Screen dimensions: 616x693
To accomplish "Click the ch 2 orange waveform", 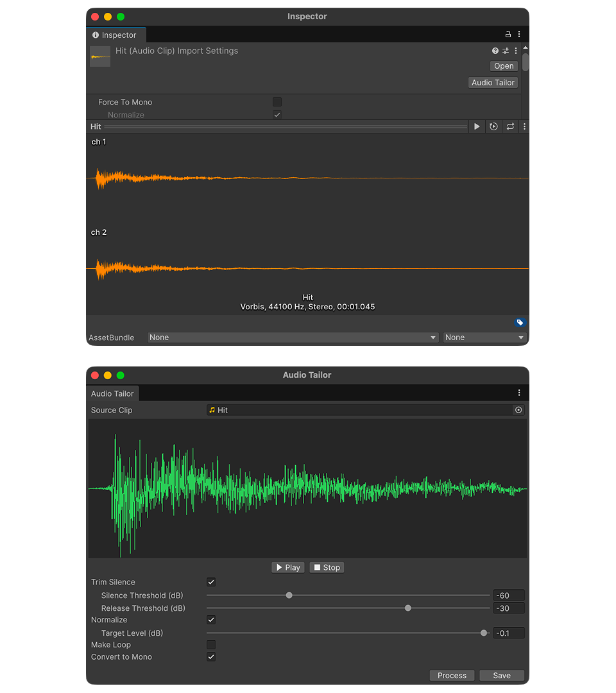I will [x=307, y=268].
